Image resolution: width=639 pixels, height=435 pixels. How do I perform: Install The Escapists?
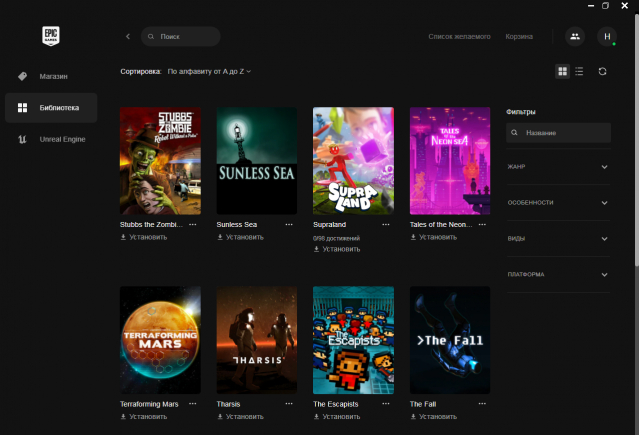pos(337,417)
